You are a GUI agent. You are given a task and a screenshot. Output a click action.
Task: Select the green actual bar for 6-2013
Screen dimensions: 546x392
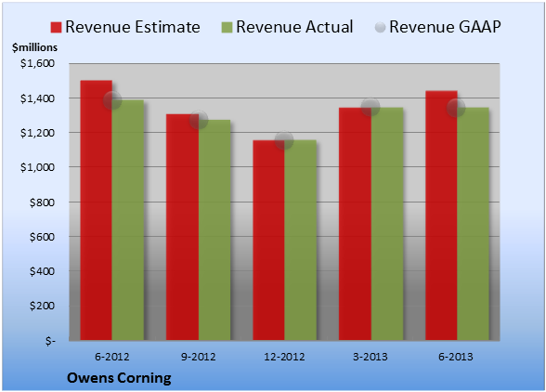click(x=473, y=224)
